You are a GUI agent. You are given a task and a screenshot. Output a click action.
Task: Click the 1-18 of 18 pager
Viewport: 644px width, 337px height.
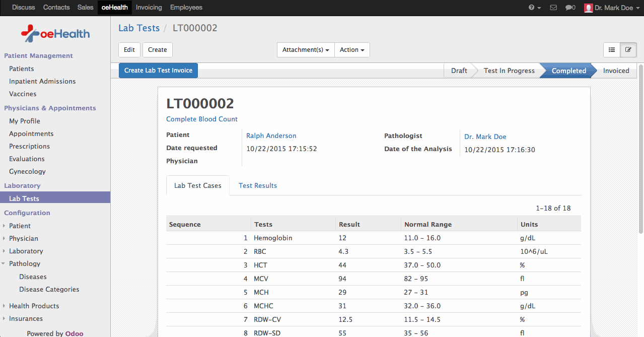[553, 208]
